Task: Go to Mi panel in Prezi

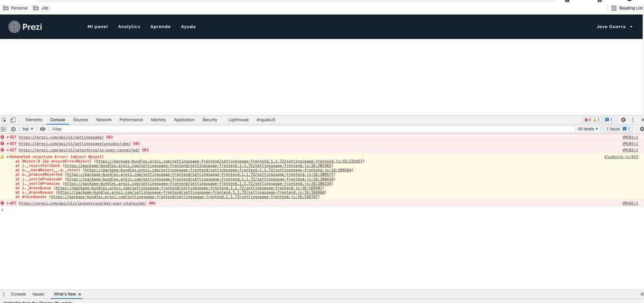Action: [98, 27]
